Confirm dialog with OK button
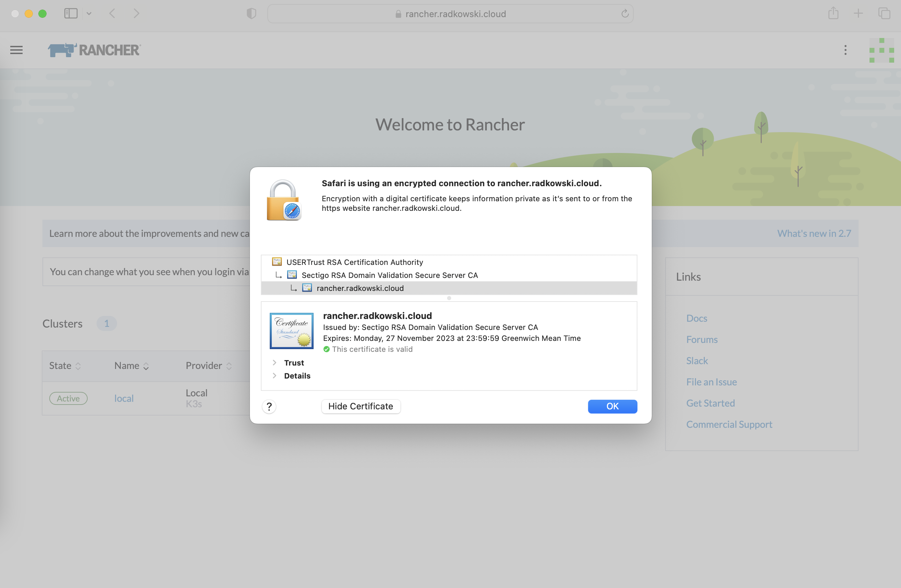Viewport: 901px width, 588px height. 612,406
